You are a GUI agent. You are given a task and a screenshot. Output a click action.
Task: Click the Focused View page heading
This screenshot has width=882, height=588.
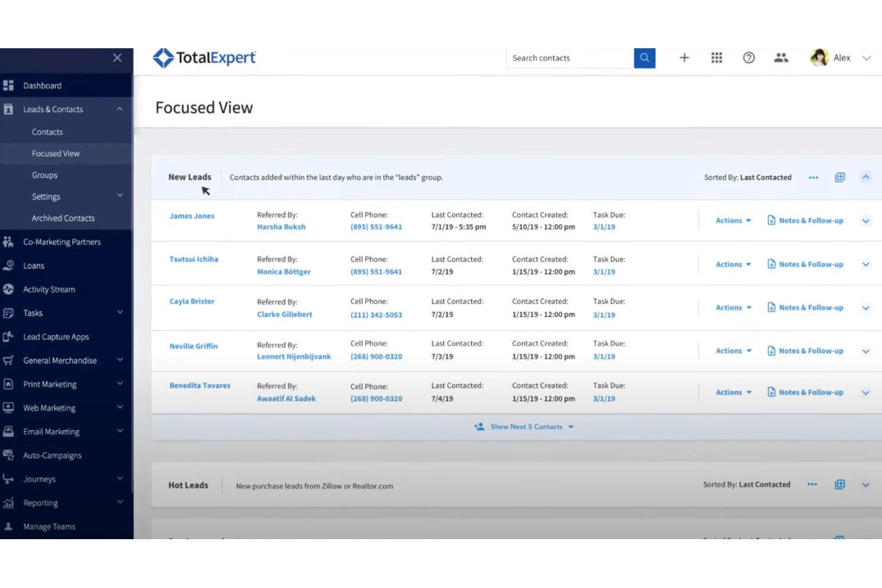(204, 108)
